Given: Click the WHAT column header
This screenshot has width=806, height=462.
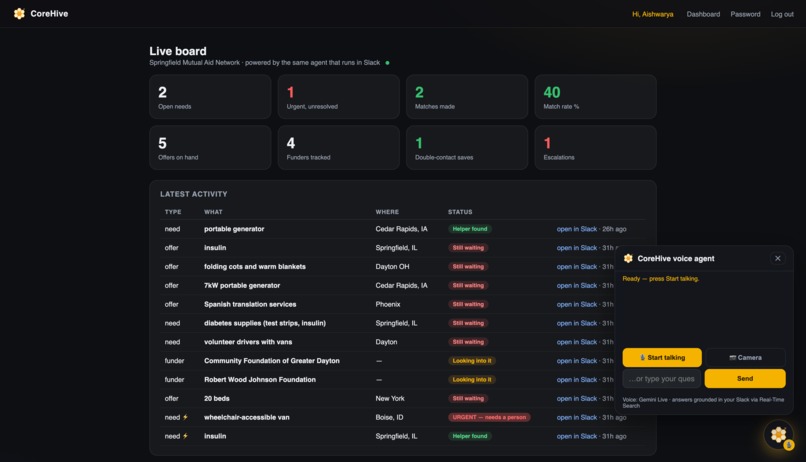Looking at the screenshot, I should click(213, 212).
